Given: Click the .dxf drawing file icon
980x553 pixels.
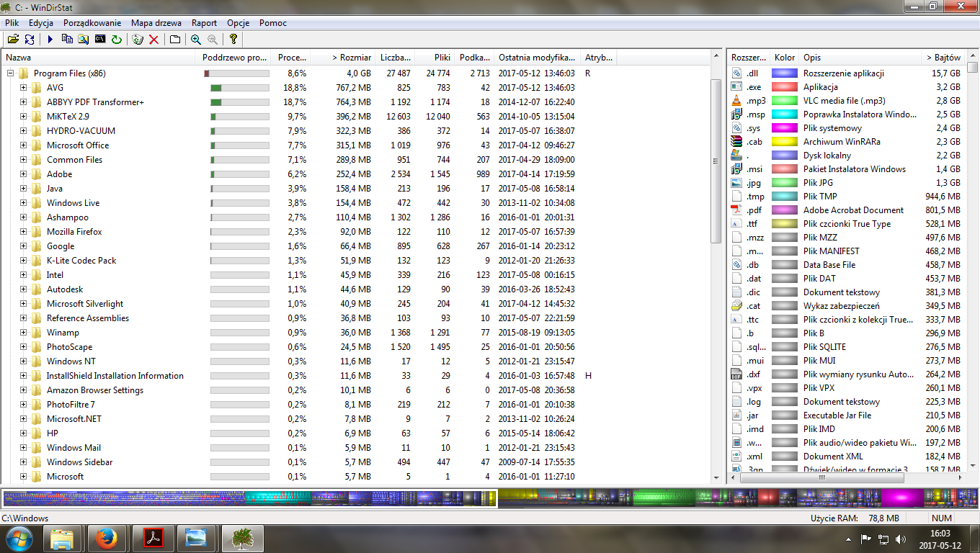Looking at the screenshot, I should tap(736, 374).
